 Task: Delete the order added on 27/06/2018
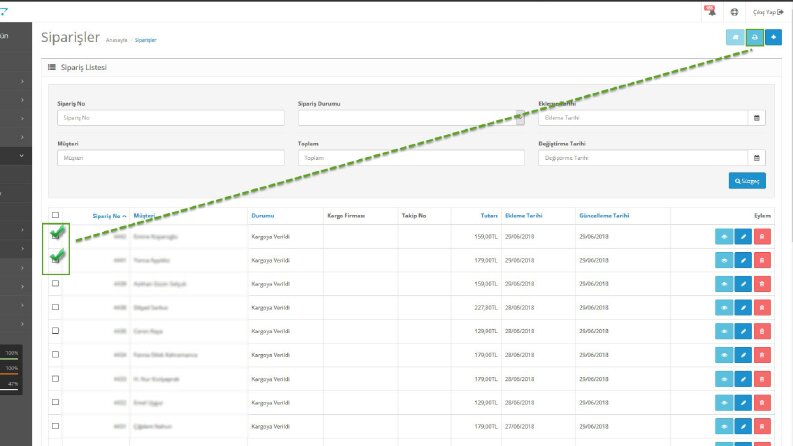point(762,426)
